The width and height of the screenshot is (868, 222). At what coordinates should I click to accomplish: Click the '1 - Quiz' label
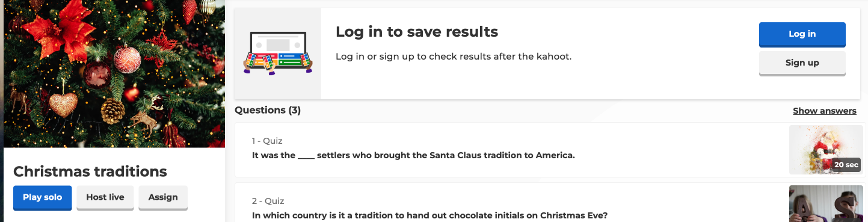pyautogui.click(x=267, y=141)
